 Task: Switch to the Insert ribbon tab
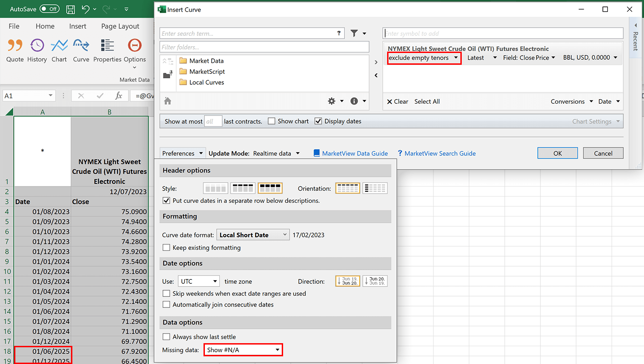pos(78,26)
